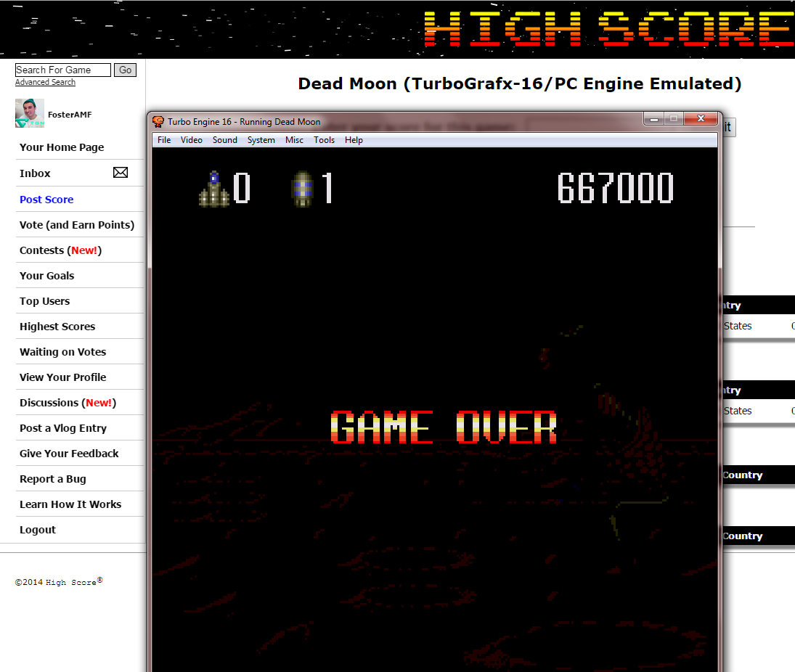Open the Contests link
This screenshot has width=795, height=672.
tap(60, 250)
